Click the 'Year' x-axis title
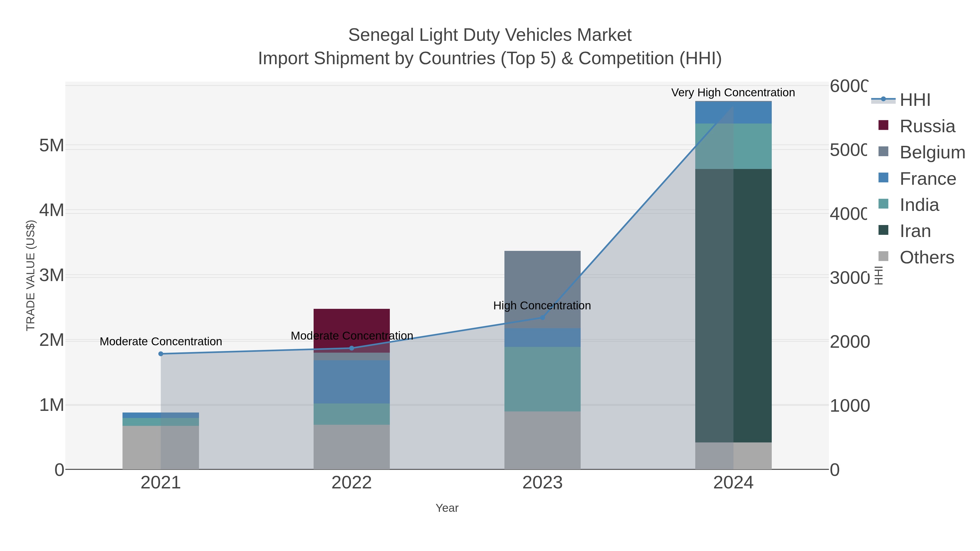Image resolution: width=980 pixels, height=551 pixels. coord(447,508)
